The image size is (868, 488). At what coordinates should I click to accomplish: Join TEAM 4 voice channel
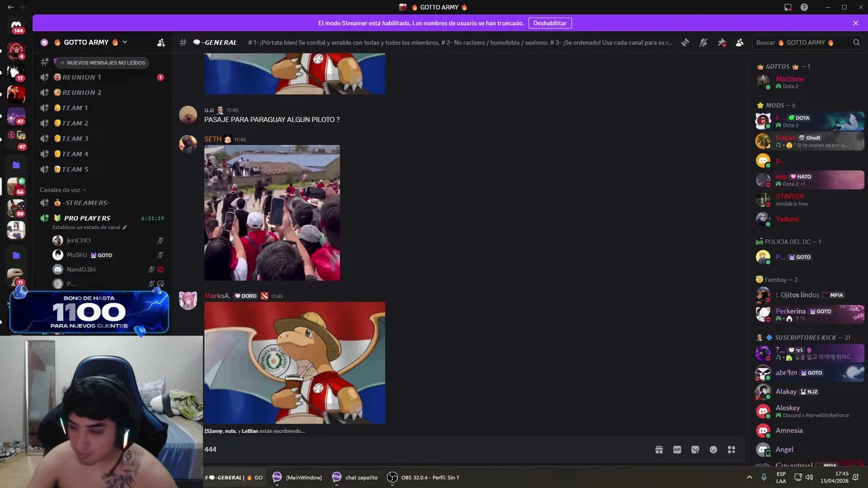[x=102, y=154]
